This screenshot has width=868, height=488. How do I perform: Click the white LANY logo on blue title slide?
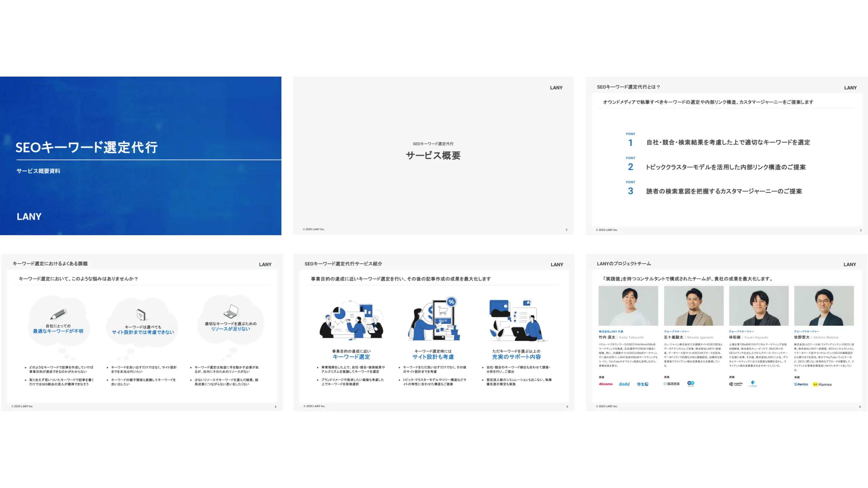tap(29, 217)
